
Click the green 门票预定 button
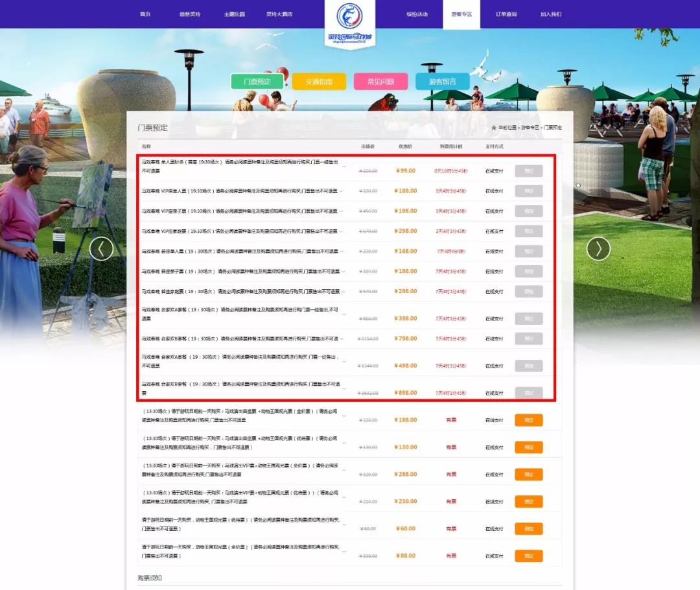click(x=257, y=82)
